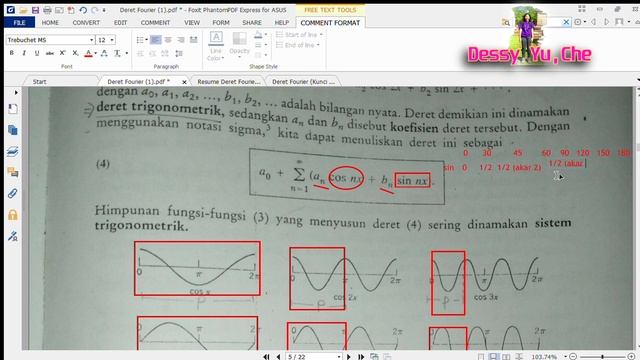640x360 pixels.
Task: Open the FILE menu
Action: (x=19, y=22)
